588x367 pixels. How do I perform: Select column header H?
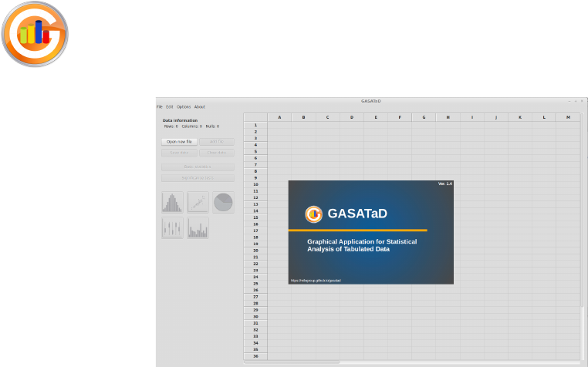click(x=448, y=117)
